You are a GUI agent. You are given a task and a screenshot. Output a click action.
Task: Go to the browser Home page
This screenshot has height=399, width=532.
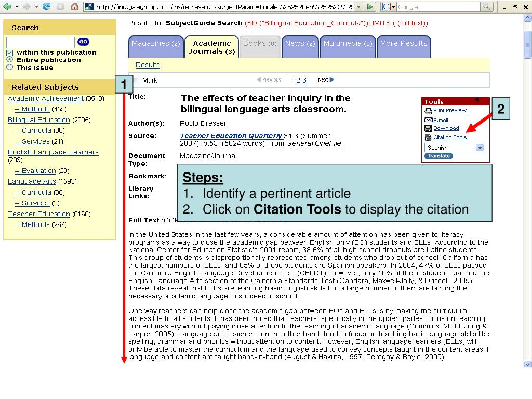[75, 6]
